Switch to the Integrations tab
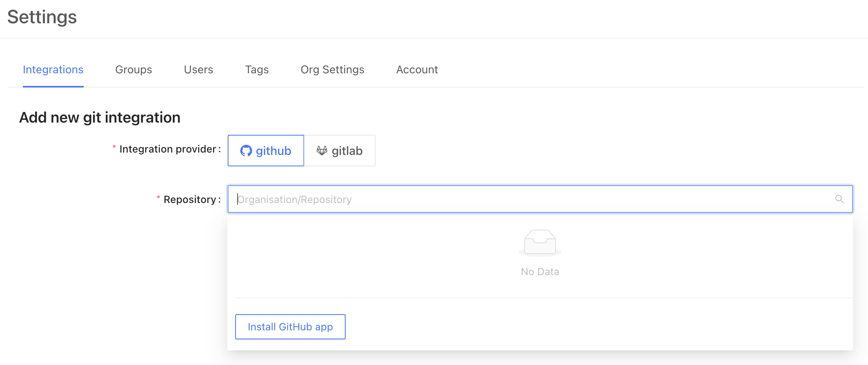This screenshot has height=365, width=868. (x=53, y=69)
